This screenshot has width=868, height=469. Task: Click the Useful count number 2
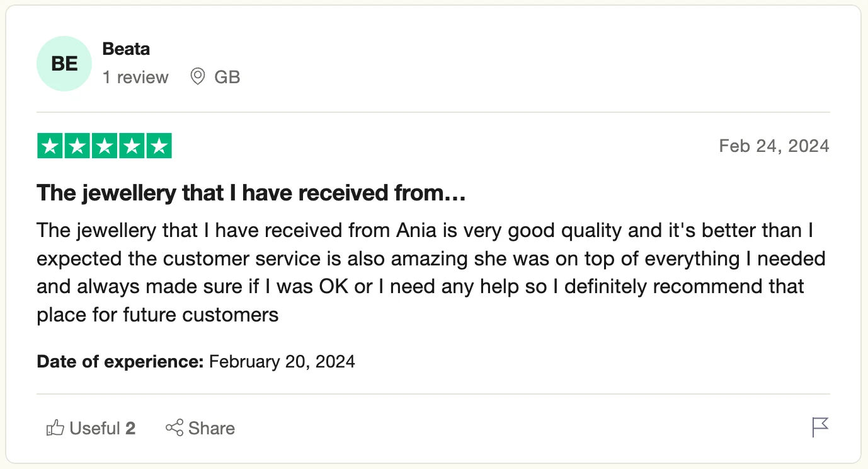[130, 429]
